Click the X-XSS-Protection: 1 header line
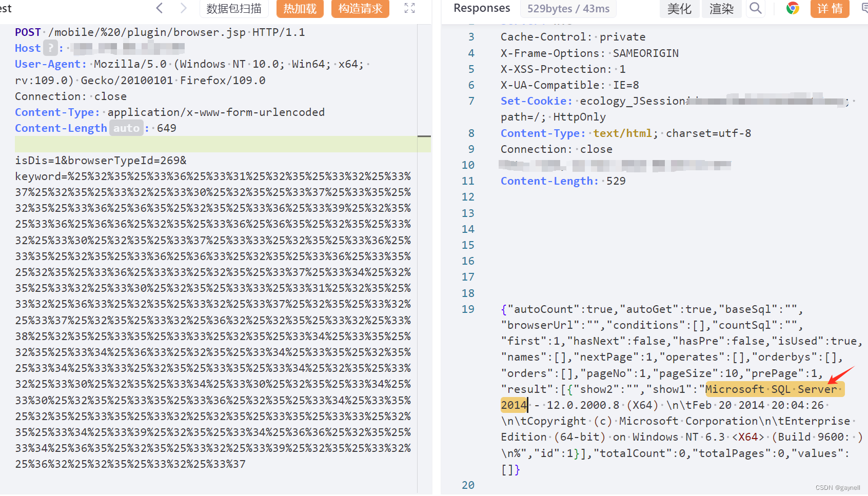 (563, 69)
